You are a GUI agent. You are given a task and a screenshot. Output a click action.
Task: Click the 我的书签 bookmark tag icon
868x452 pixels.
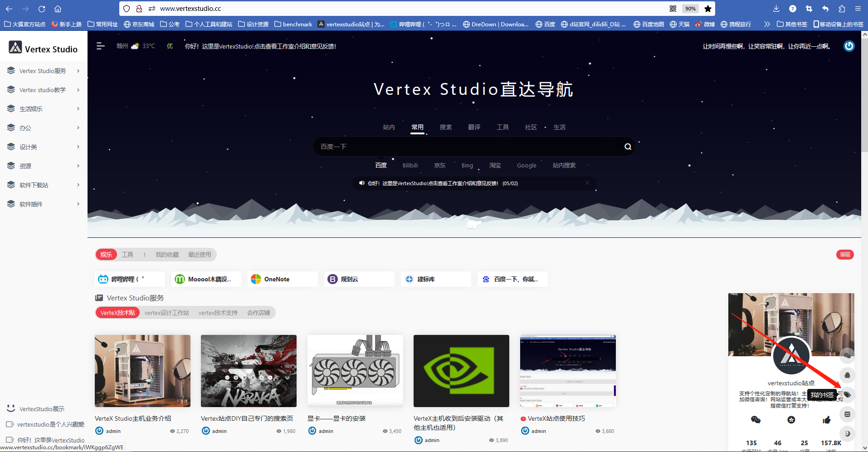pos(847,395)
